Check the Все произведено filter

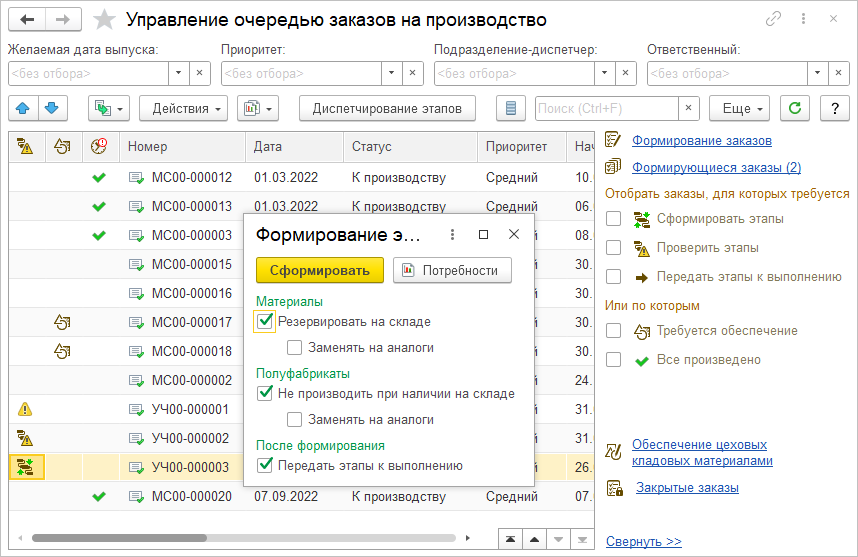(613, 359)
